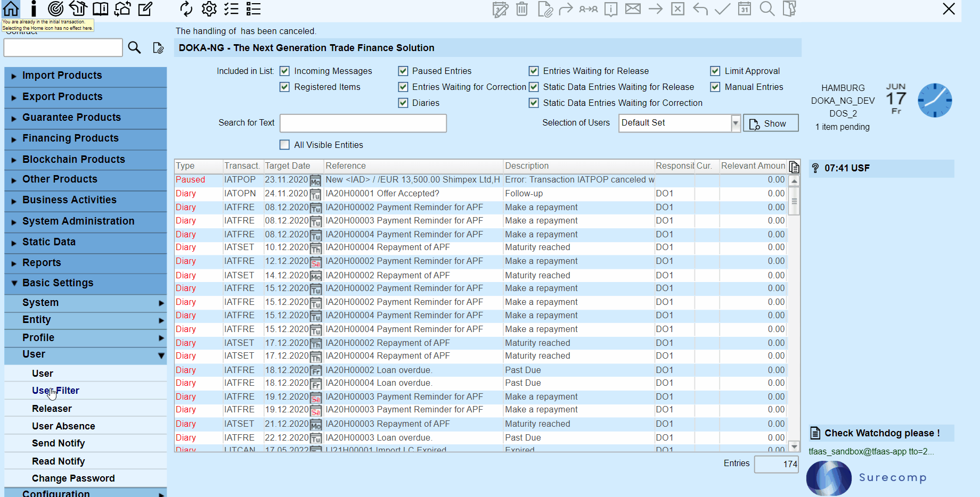
Task: Click the document paperclip icon in top toolbar
Action: (x=545, y=9)
